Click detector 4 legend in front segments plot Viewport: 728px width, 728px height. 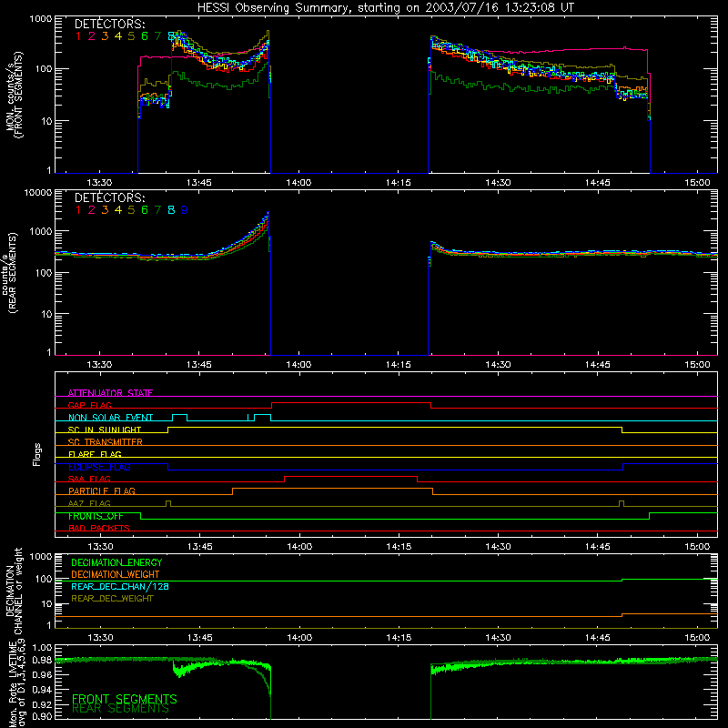(118, 35)
